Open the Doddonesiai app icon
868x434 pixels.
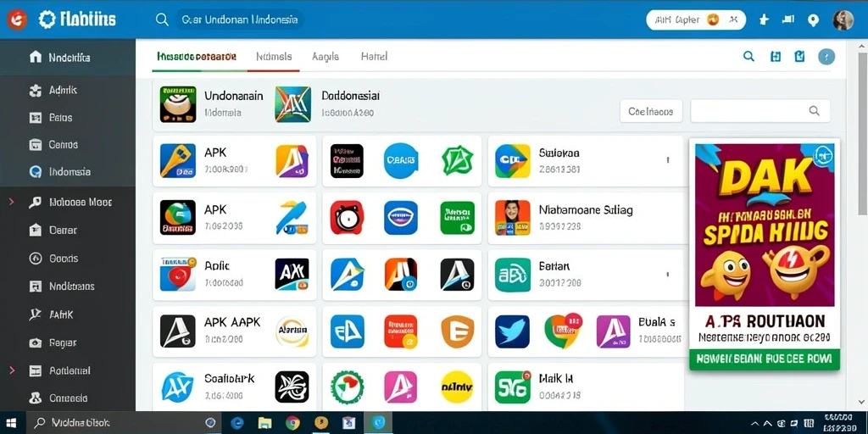292,104
